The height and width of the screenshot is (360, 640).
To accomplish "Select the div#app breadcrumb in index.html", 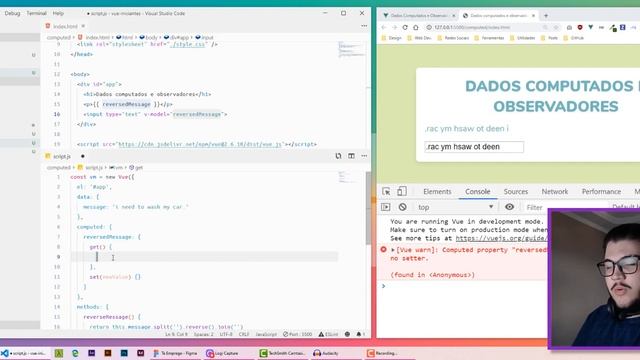I will (176, 37).
